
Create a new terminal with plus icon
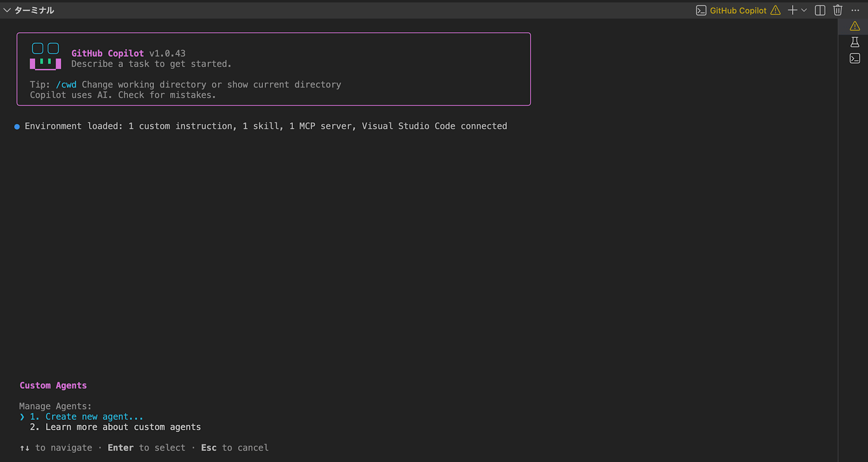click(x=792, y=10)
